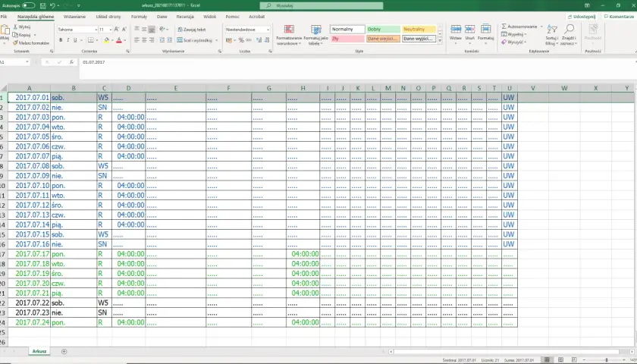Screen dimensions: 637x364
Task: Open the Name Box dropdown arrow
Action: [27, 62]
